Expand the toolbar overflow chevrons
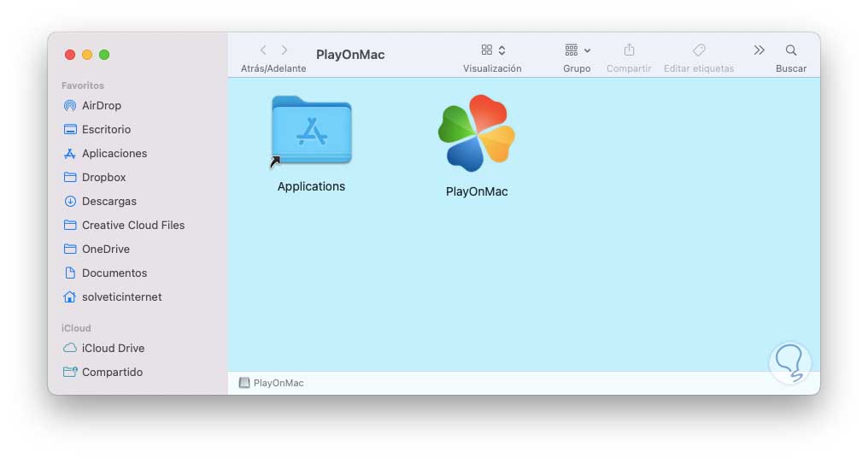 (759, 50)
